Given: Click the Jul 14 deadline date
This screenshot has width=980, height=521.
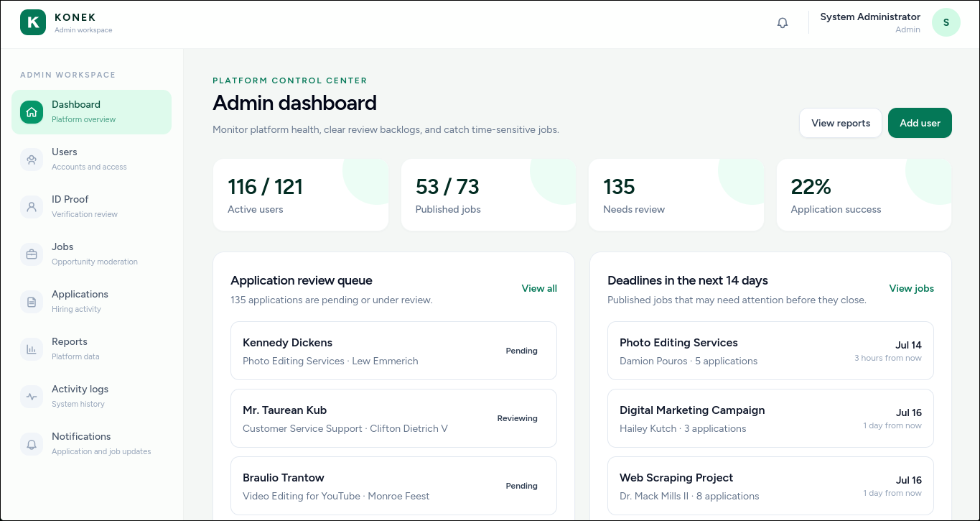Looking at the screenshot, I should click(x=908, y=345).
